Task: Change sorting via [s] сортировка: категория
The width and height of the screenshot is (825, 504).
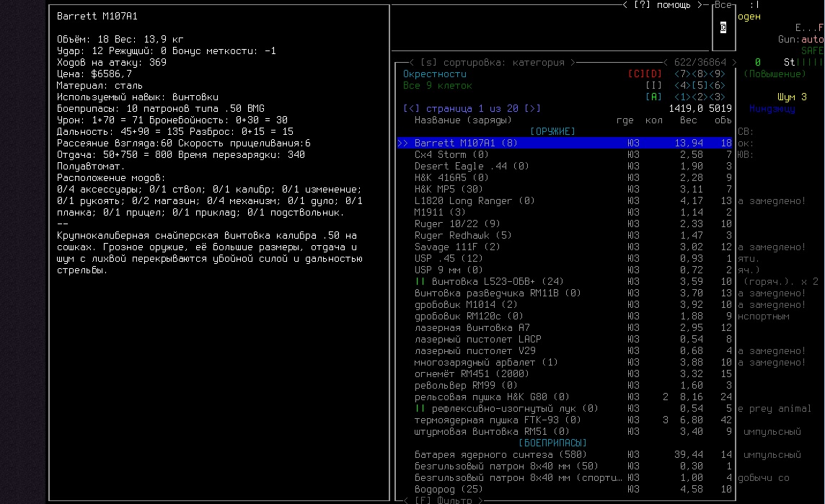Action: [x=491, y=63]
